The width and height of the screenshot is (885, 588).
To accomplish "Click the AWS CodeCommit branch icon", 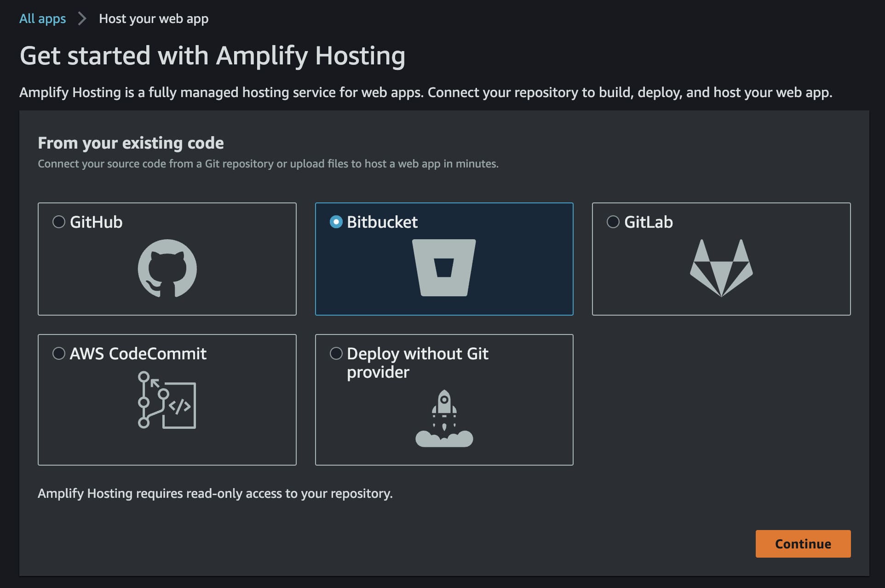I will pos(167,400).
